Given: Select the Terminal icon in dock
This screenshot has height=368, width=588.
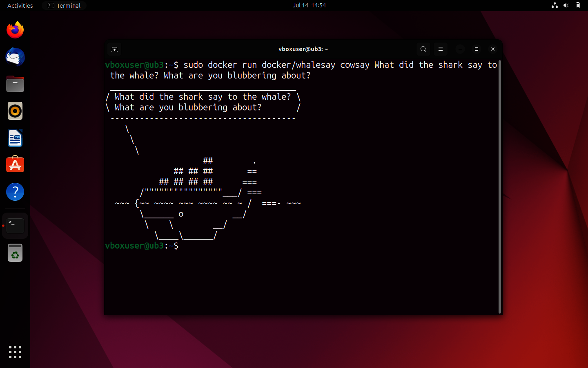Looking at the screenshot, I should tap(15, 225).
